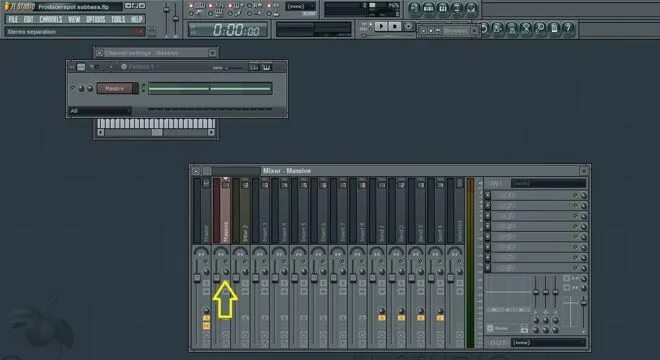Toggle the 3-2-1 recording countdown LED

[210, 6]
